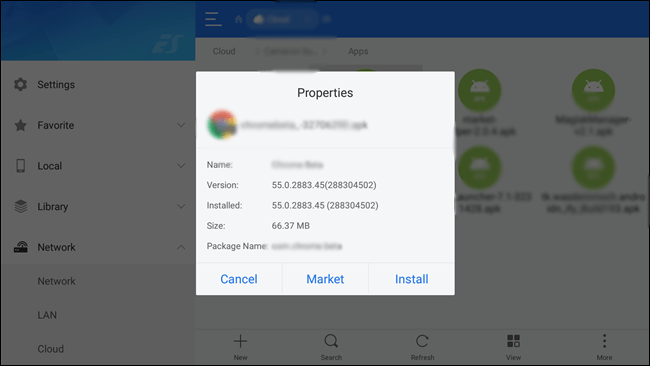Click the New plus icon
650x366 pixels.
click(240, 342)
